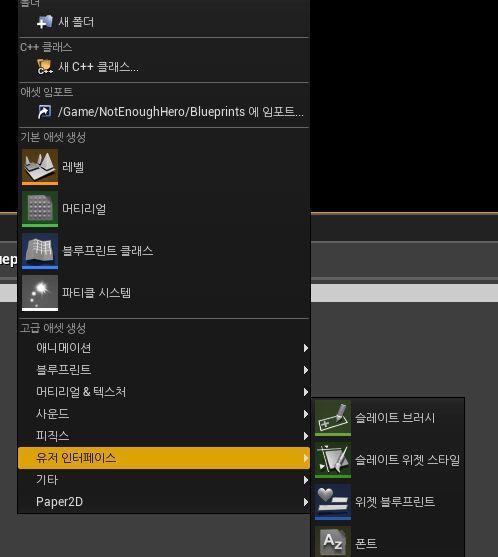The width and height of the screenshot is (498, 557).
Task: Click the 파티클 시스템 particle icon
Action: (x=40, y=293)
